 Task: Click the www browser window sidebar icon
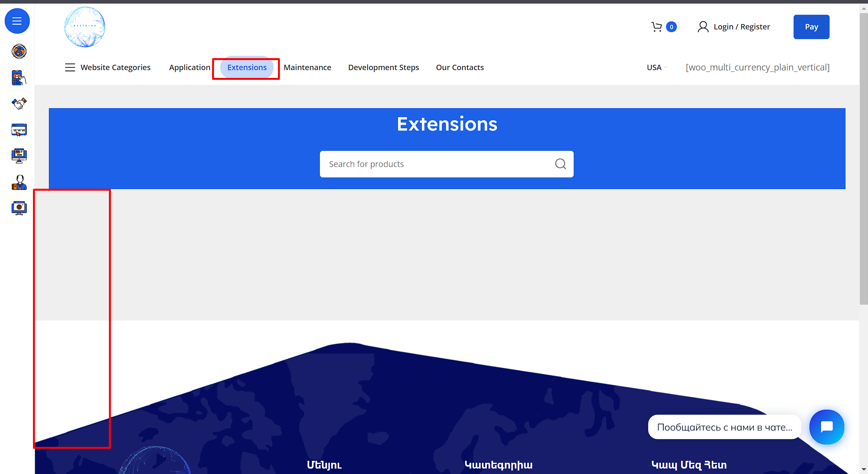pos(19,130)
